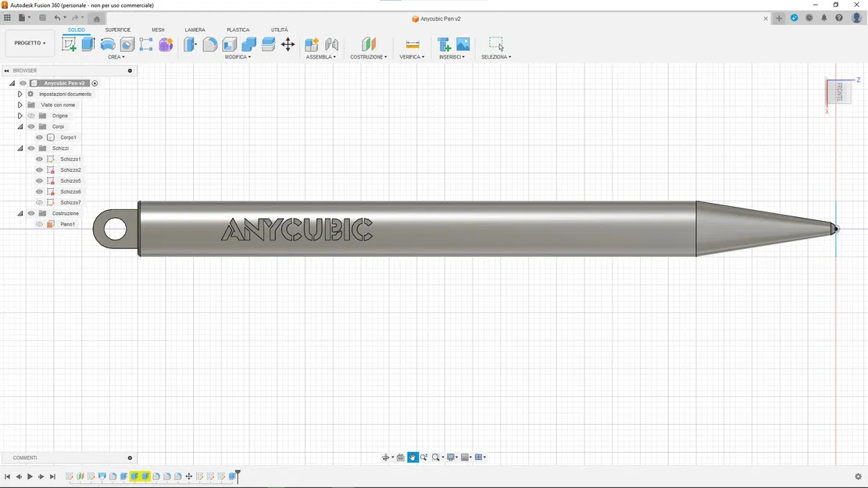This screenshot has height=488, width=868.
Task: Expand the Origine folder in the browser
Action: click(20, 116)
